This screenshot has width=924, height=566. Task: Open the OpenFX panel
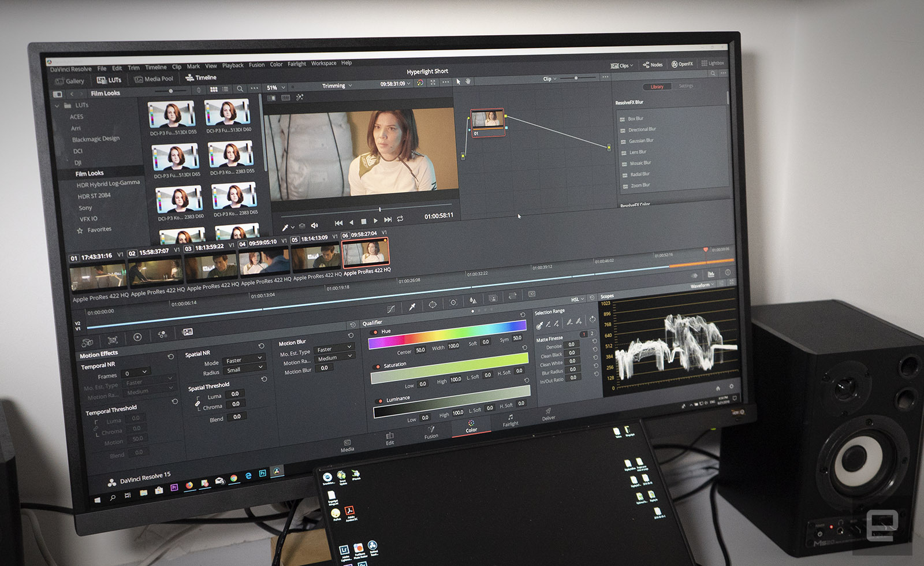point(682,64)
